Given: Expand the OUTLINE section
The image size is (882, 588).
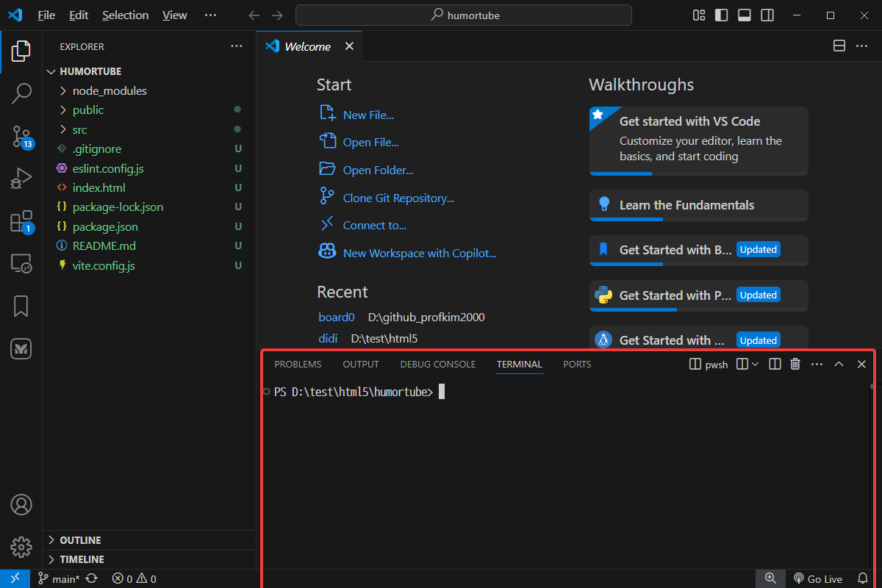Looking at the screenshot, I should coord(80,540).
